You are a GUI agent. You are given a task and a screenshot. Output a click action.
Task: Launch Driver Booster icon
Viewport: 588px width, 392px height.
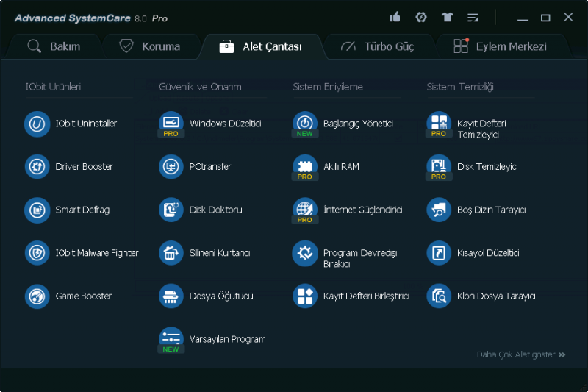coord(37,167)
